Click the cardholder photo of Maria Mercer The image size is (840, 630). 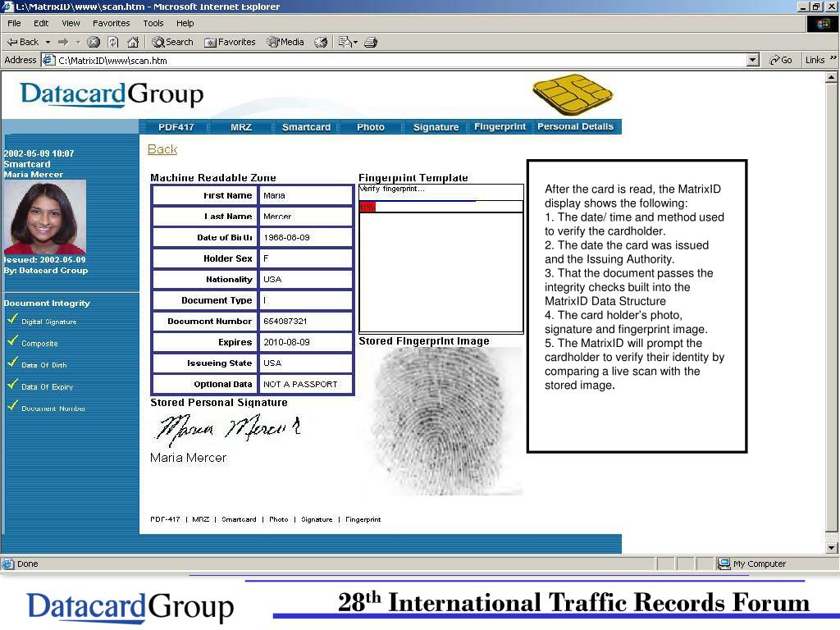pos(44,217)
